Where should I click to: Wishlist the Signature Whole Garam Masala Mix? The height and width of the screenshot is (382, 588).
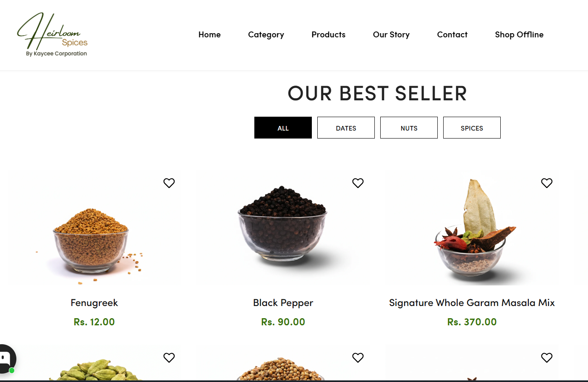click(547, 183)
